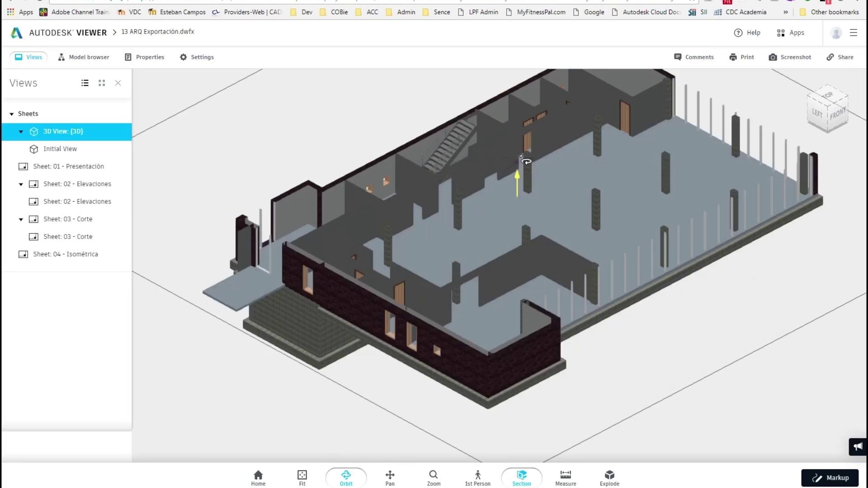Image resolution: width=868 pixels, height=488 pixels.
Task: Click the Markup button
Action: point(830,478)
